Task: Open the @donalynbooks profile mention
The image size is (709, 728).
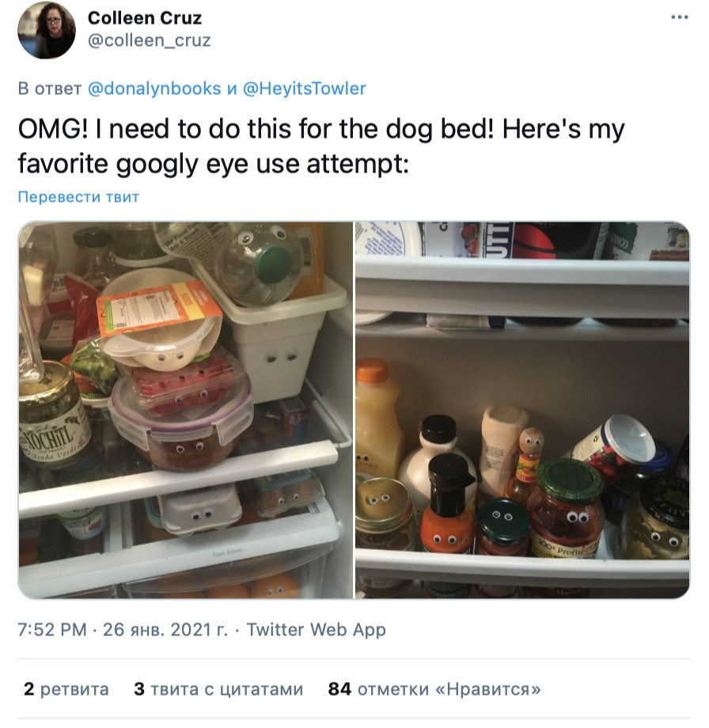Action: coord(154,88)
